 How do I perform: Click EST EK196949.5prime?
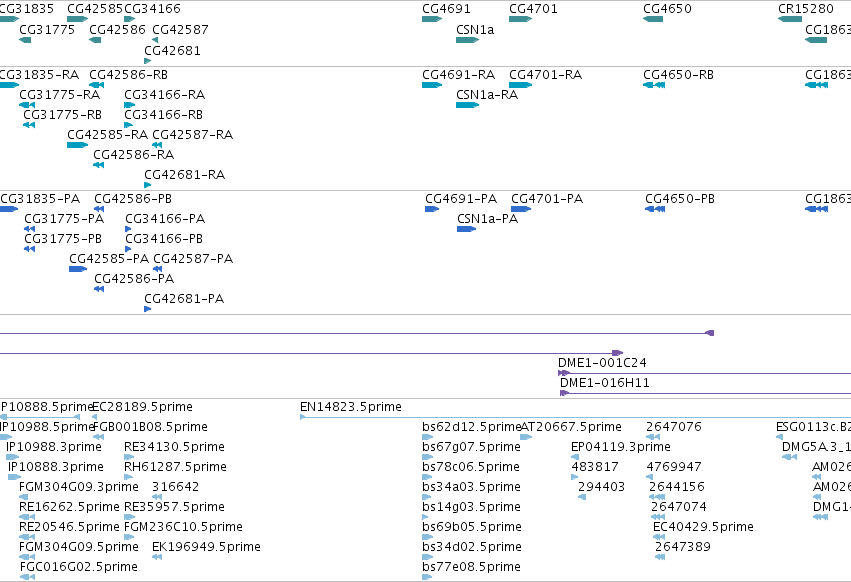point(206,547)
